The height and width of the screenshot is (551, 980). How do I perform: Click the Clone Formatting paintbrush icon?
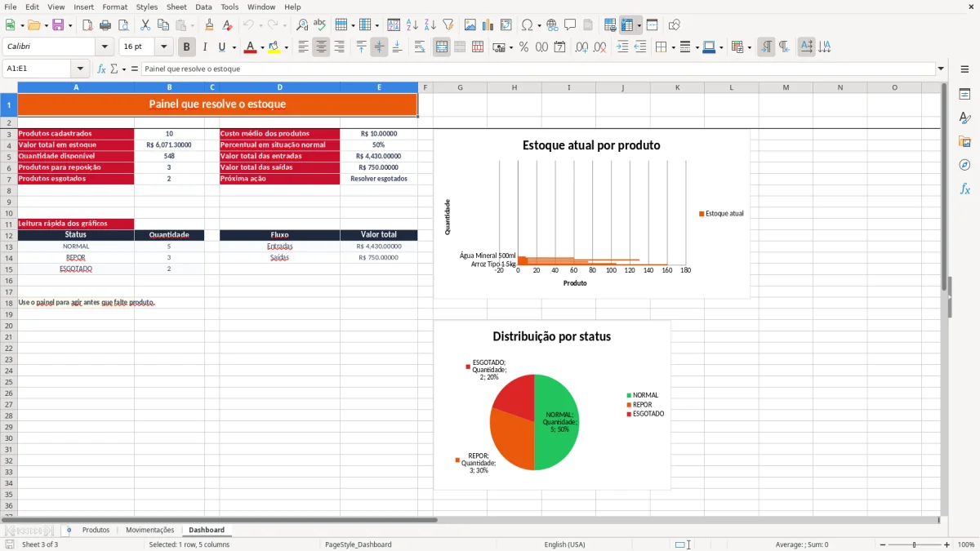click(210, 25)
